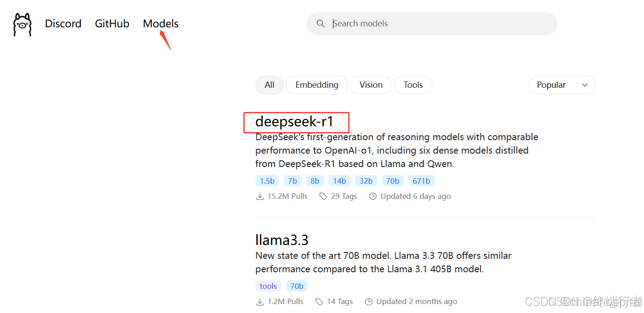This screenshot has width=644, height=313.
Task: Click the download icon beside 15.2M Pulls
Action: click(259, 196)
